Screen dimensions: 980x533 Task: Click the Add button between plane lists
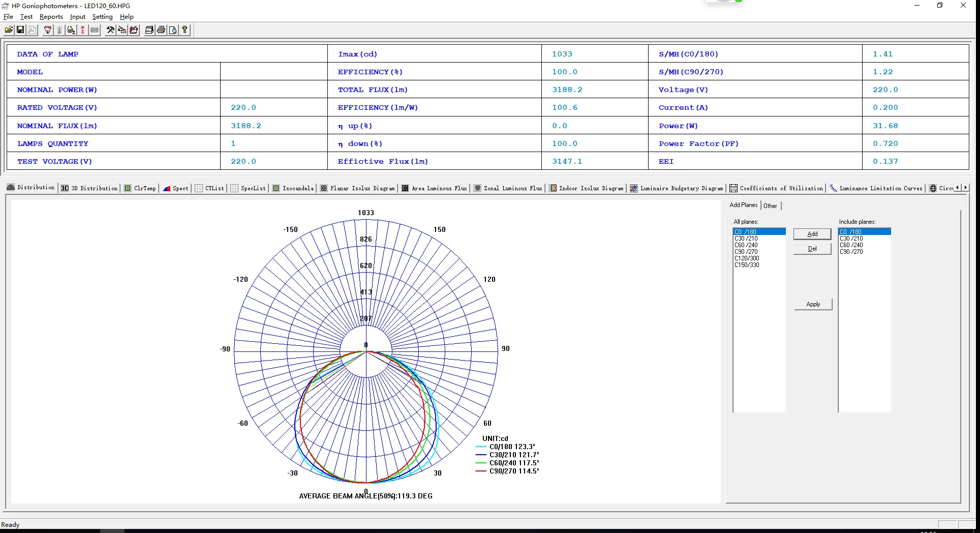click(x=812, y=234)
